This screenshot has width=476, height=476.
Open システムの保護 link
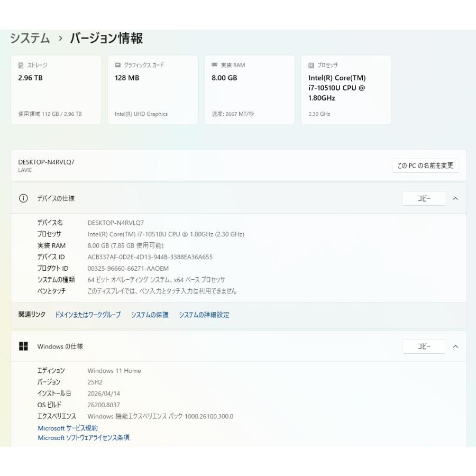[x=150, y=315]
